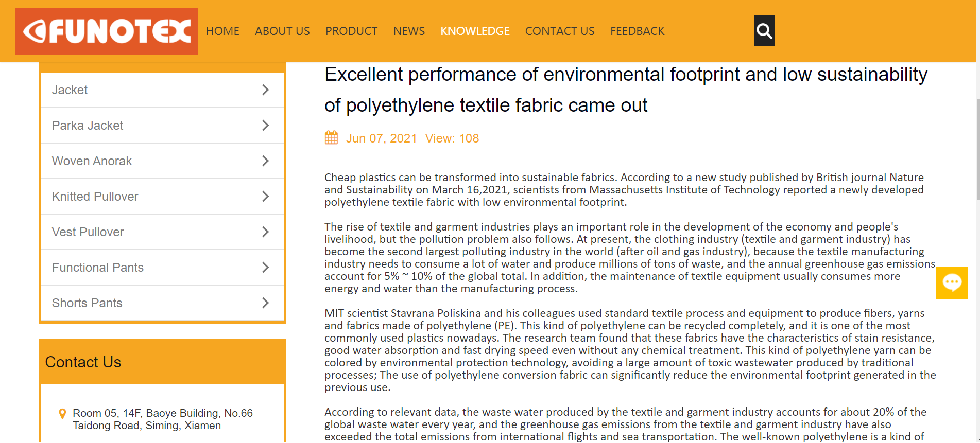This screenshot has height=443, width=980.
Task: Click the View: 108 counter
Action: point(452,138)
